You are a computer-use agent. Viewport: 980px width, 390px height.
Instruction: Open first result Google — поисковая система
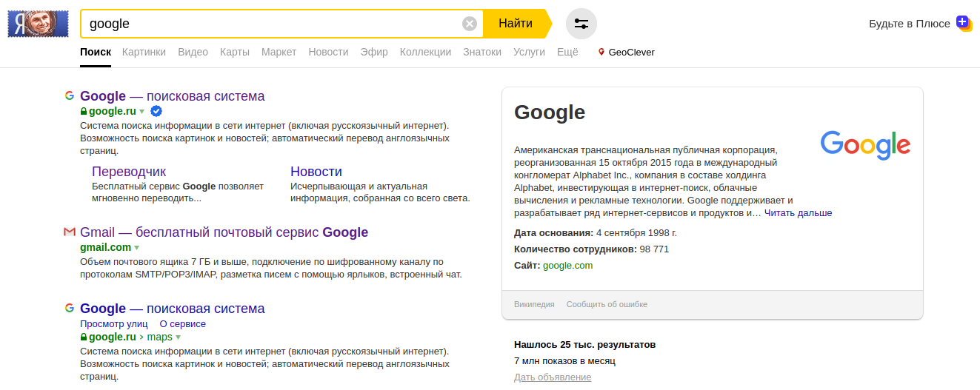click(x=172, y=96)
